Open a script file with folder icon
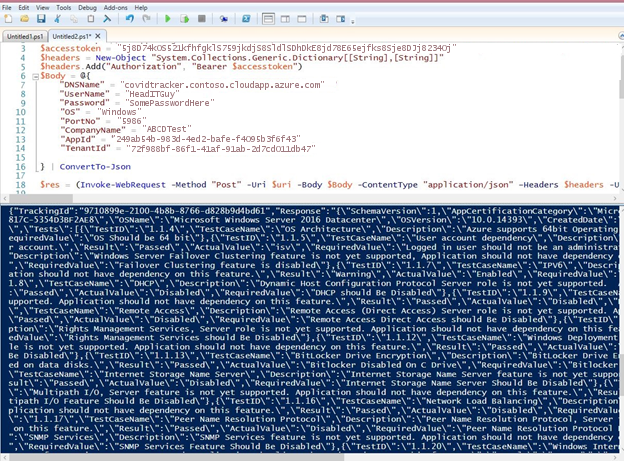 pos(24,19)
